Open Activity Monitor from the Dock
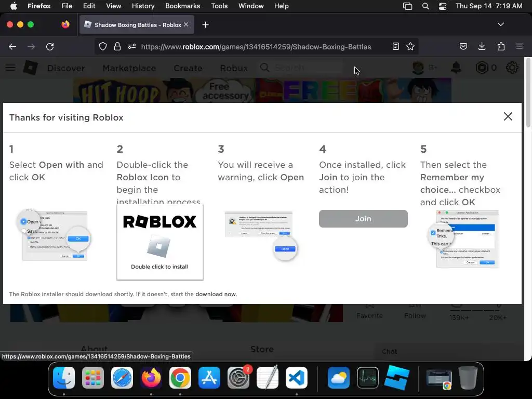Image resolution: width=532 pixels, height=399 pixels. (368, 378)
